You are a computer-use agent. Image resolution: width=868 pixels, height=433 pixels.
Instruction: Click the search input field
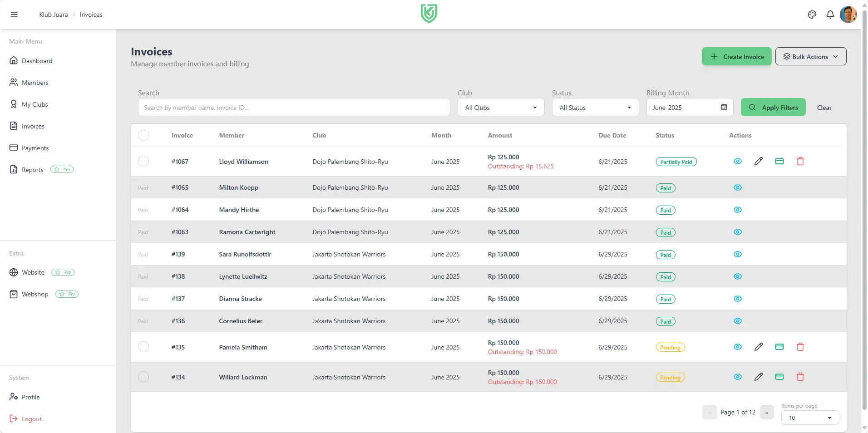(293, 107)
